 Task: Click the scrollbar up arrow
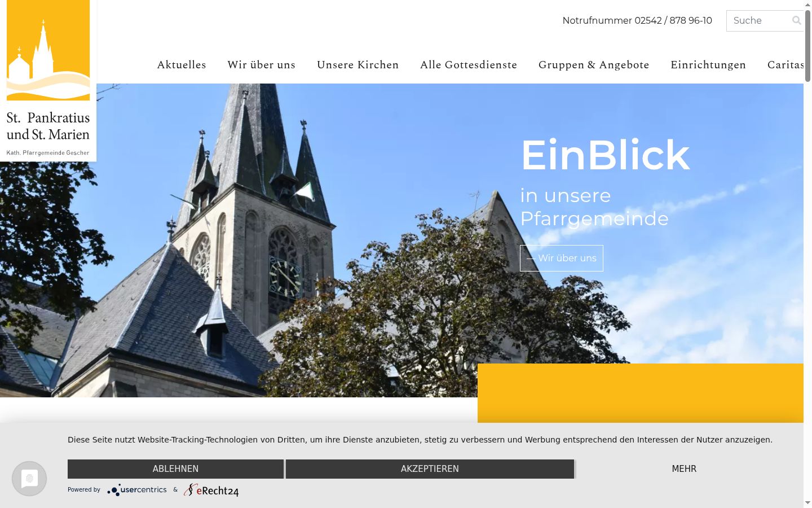(807, 5)
